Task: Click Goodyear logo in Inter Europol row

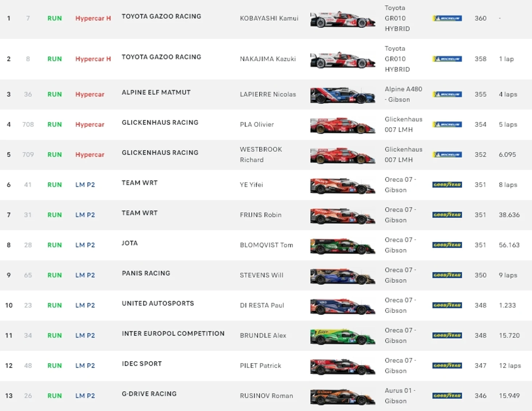Action: [x=447, y=335]
